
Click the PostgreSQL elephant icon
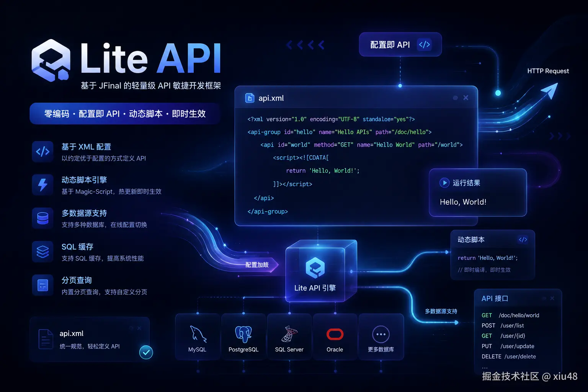point(243,334)
